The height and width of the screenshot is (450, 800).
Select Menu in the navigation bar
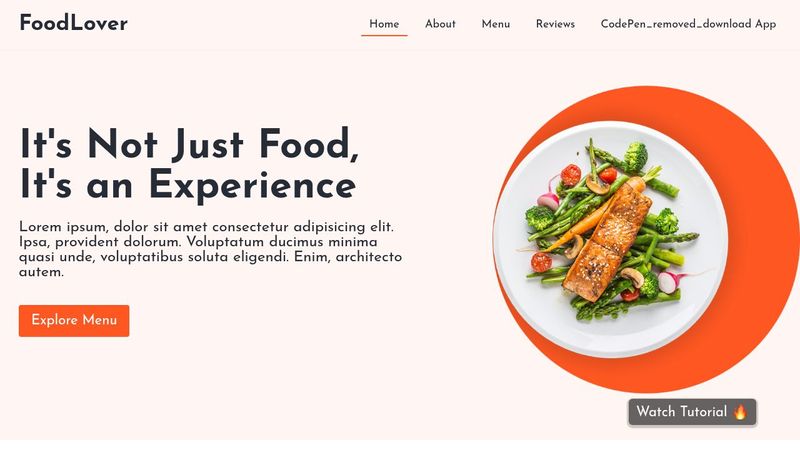tap(495, 24)
